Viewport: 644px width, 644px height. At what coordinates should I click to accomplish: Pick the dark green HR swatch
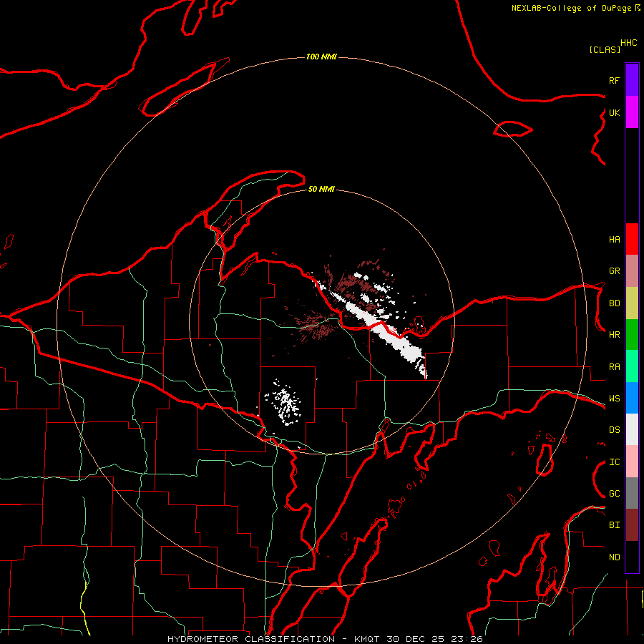[x=632, y=335]
